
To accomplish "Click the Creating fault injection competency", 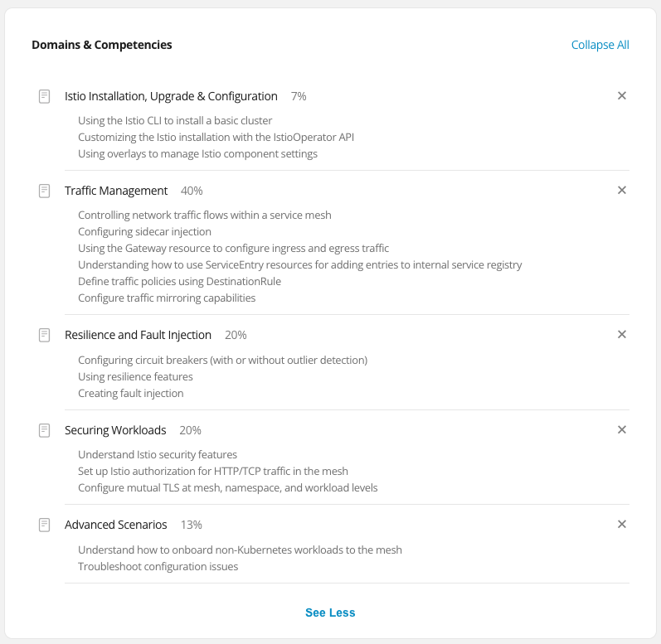I will 131,393.
